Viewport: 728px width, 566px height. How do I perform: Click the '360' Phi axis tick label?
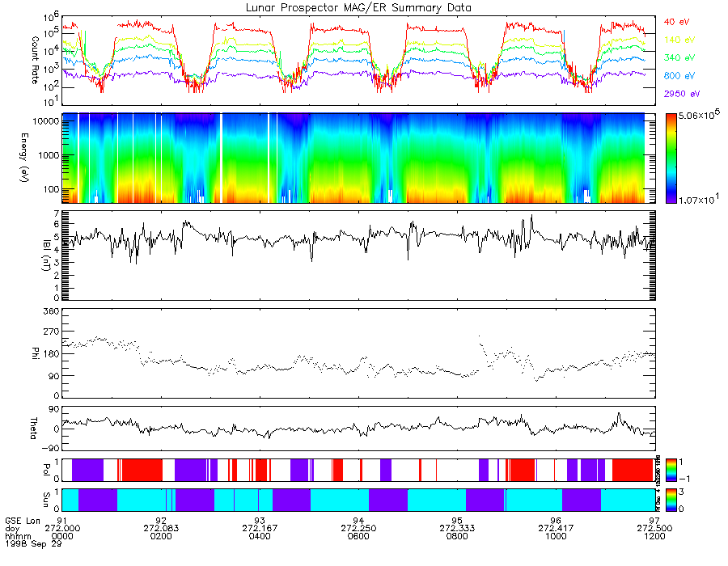pos(51,311)
